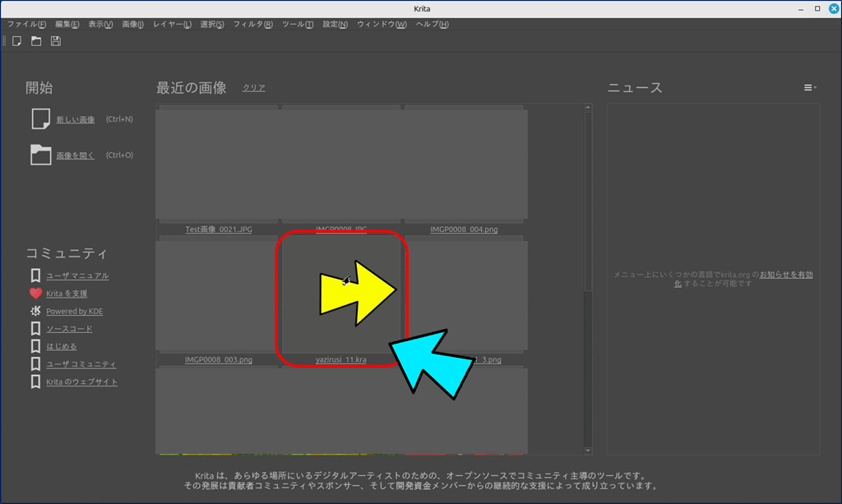Click the bookmark icon beside ユーザマニュアル
842x504 pixels.
coord(35,275)
